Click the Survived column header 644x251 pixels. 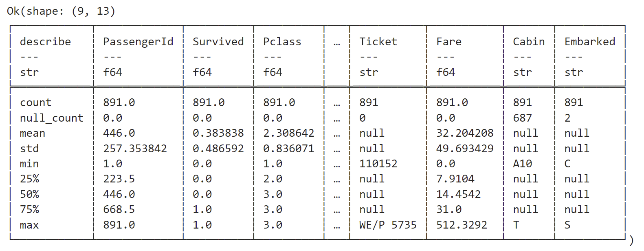click(x=218, y=42)
